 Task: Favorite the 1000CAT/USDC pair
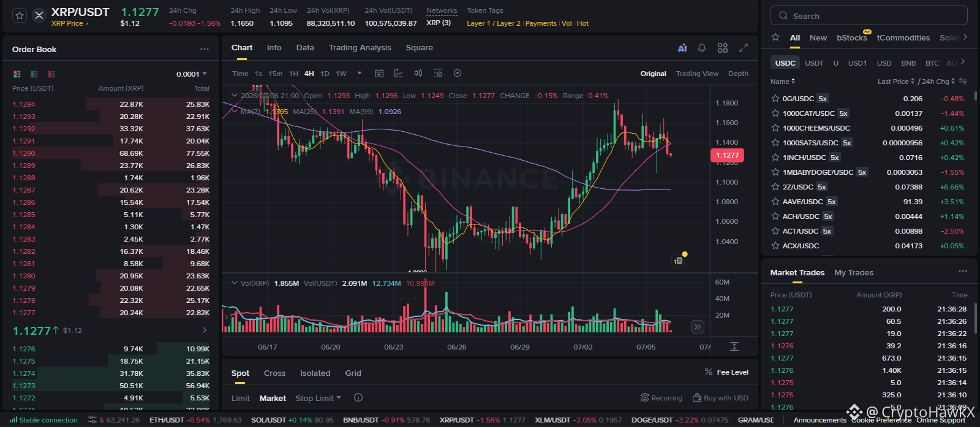[775, 113]
